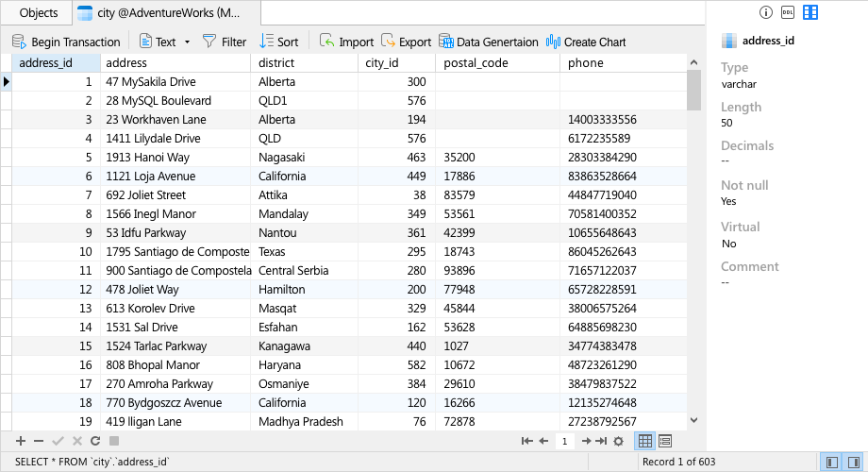Click row selector for first row

point(6,82)
